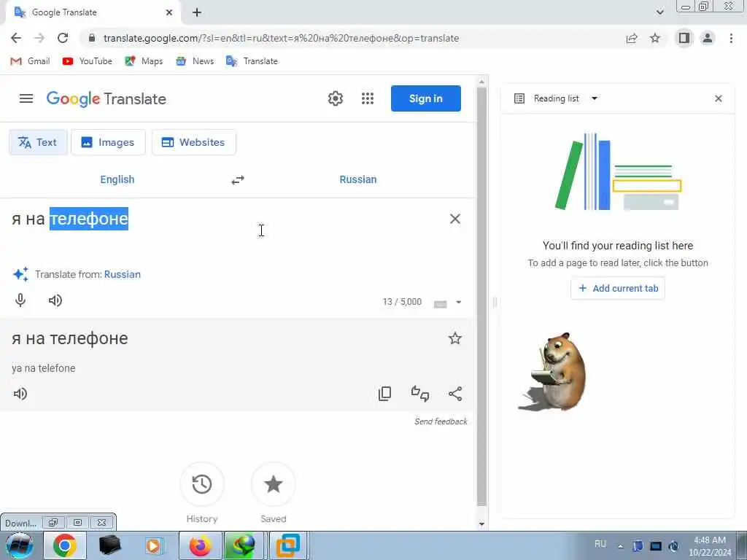747x560 pixels.
Task: Open Google Translate settings gear
Action: point(336,98)
